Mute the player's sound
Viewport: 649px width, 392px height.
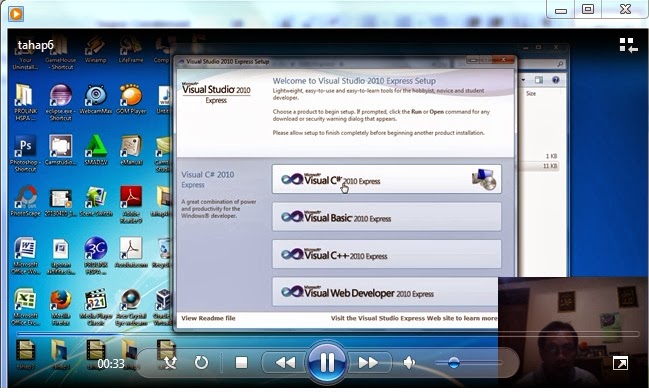tap(409, 363)
